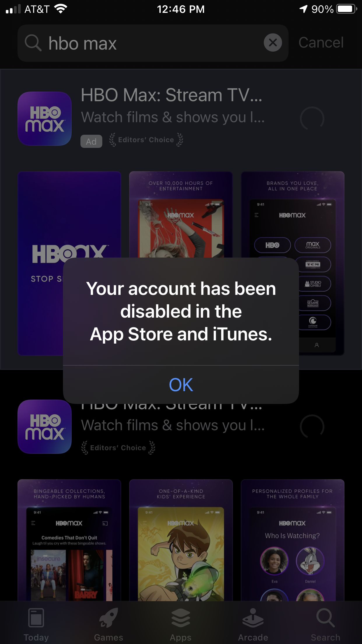The image size is (362, 644).
Task: Tap the HBO Max ad app icon
Action: click(x=45, y=119)
